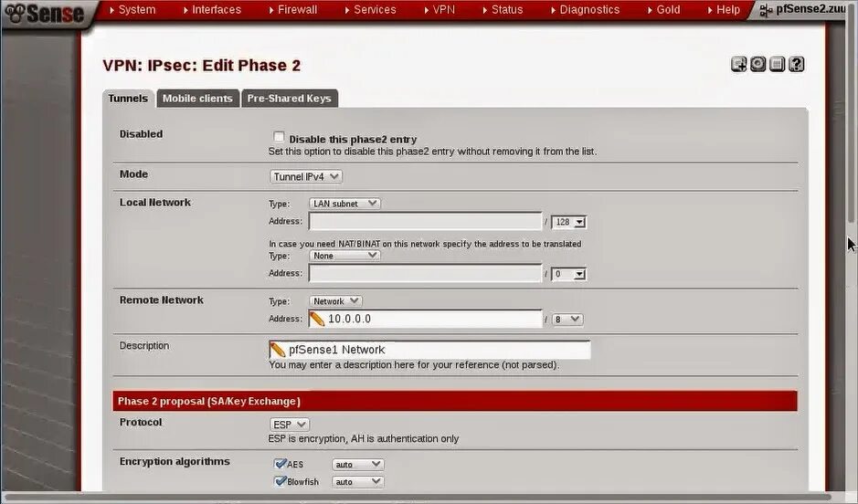Click the horizontal scrollbar at bottom

click(418, 498)
